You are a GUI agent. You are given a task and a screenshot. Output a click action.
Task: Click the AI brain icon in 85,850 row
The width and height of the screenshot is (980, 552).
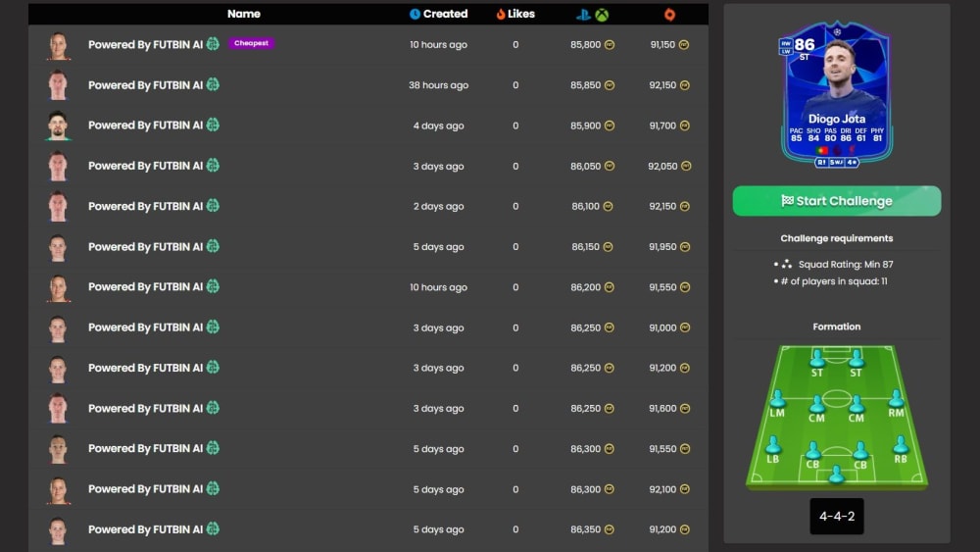tap(213, 84)
